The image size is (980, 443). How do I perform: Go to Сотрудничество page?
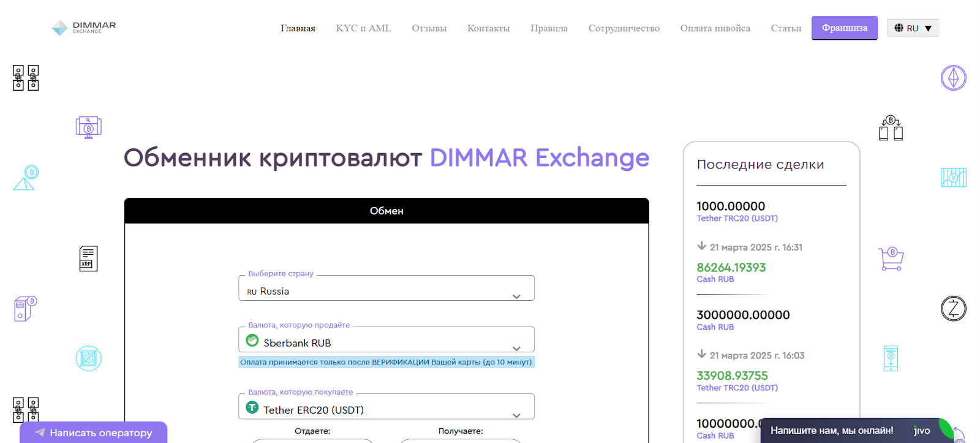[624, 28]
